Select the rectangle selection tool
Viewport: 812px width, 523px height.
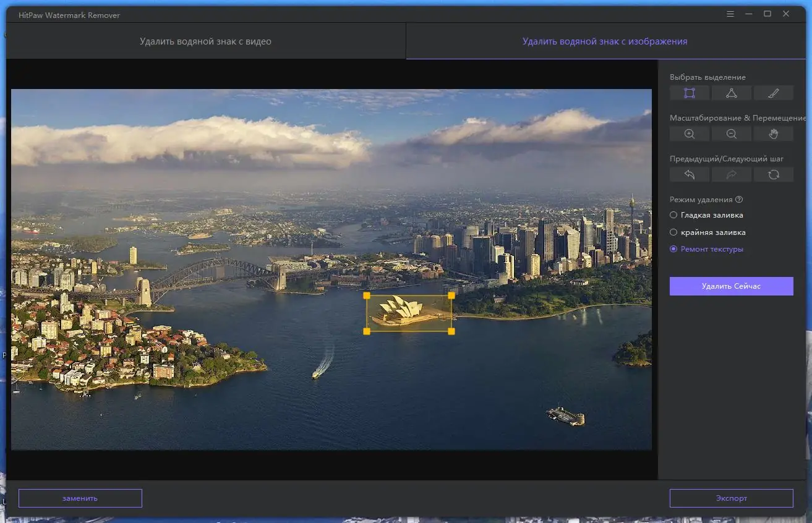(690, 93)
